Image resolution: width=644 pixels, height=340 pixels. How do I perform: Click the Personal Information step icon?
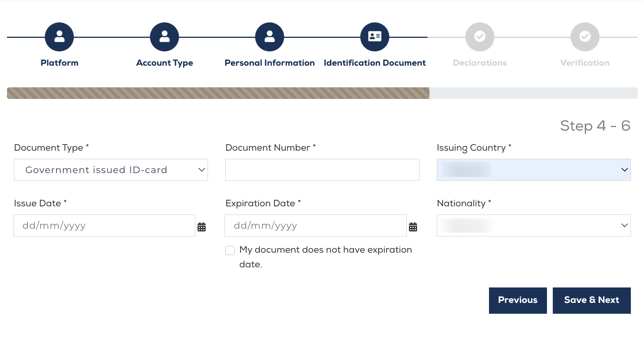[x=269, y=37]
